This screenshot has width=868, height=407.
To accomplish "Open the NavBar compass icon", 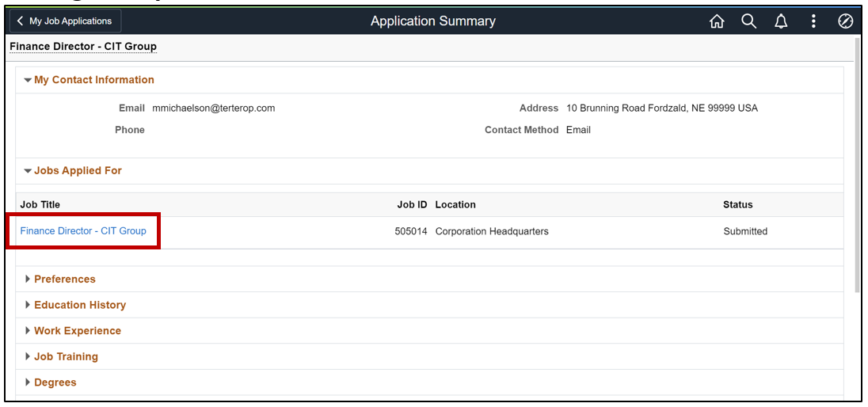I will point(845,21).
